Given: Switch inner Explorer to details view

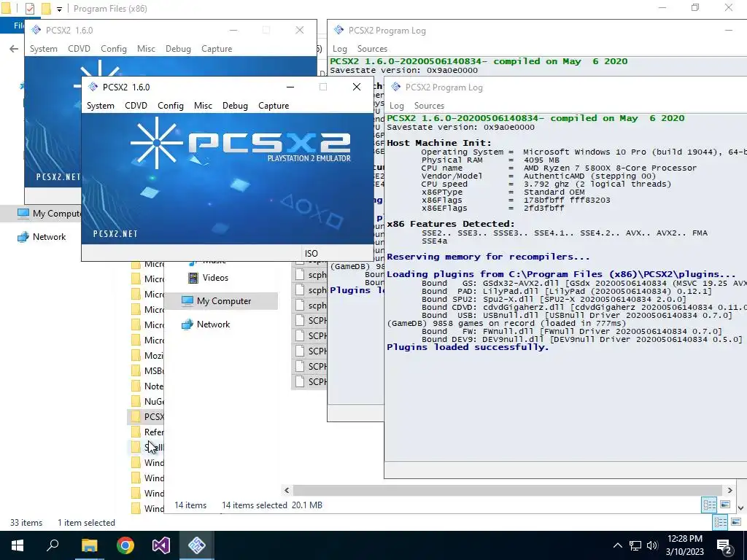Looking at the screenshot, I should point(709,505).
